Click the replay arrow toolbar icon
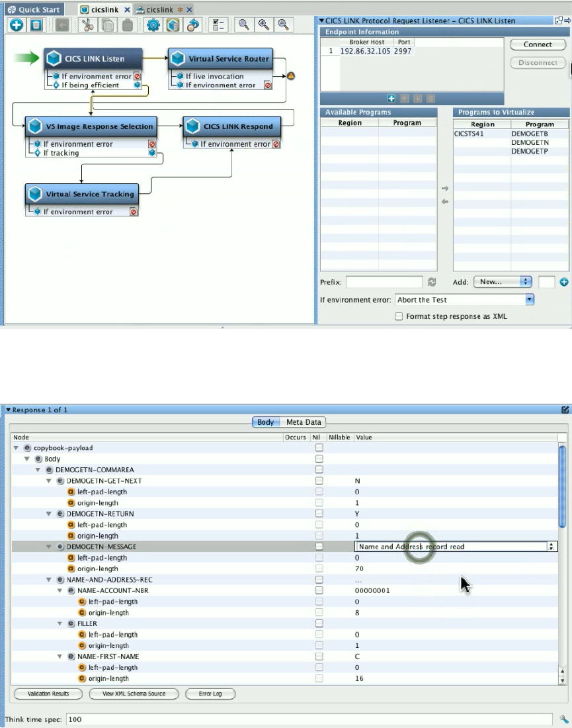The width and height of the screenshot is (572, 728). tap(193, 24)
